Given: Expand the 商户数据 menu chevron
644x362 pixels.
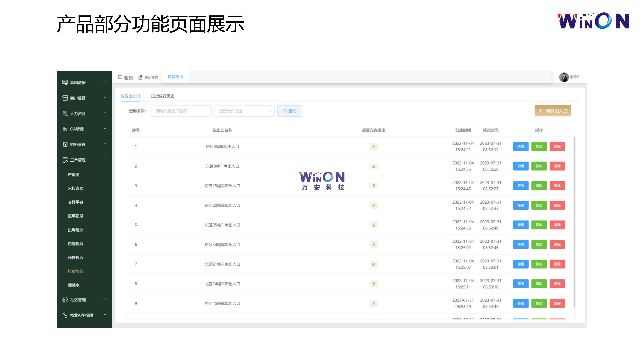Looking at the screenshot, I should point(105,97).
